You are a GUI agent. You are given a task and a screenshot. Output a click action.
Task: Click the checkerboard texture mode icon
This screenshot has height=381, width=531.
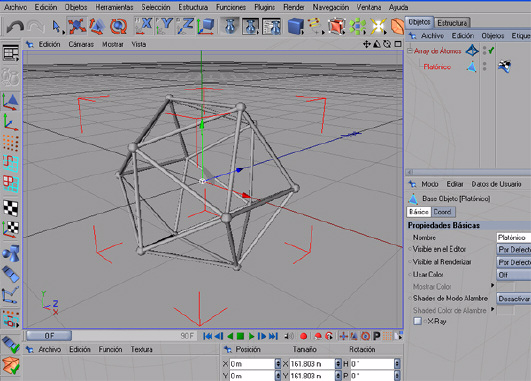pos(11,208)
